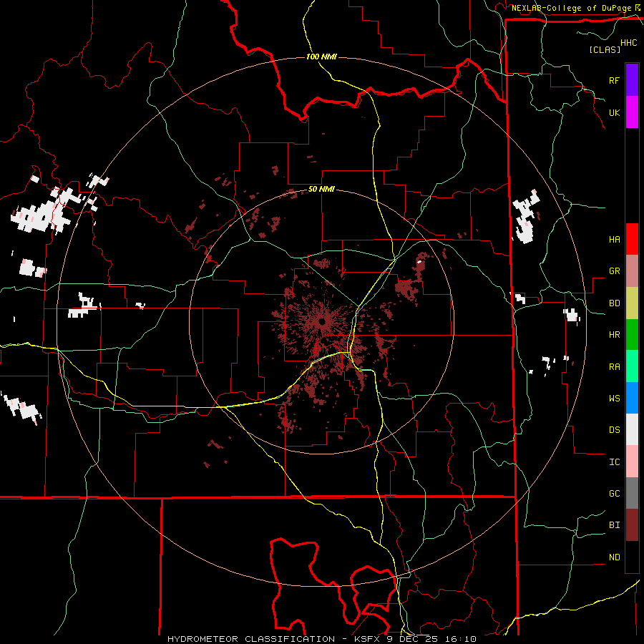Pick the RA light-green legend block
This screenshot has width=644, height=644.
tap(632, 366)
